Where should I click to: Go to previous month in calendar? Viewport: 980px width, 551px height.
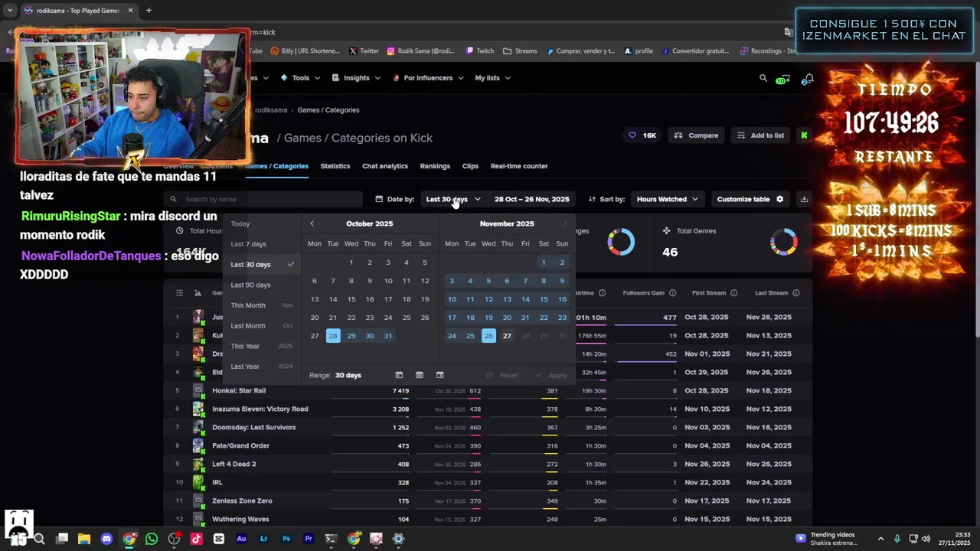312,223
